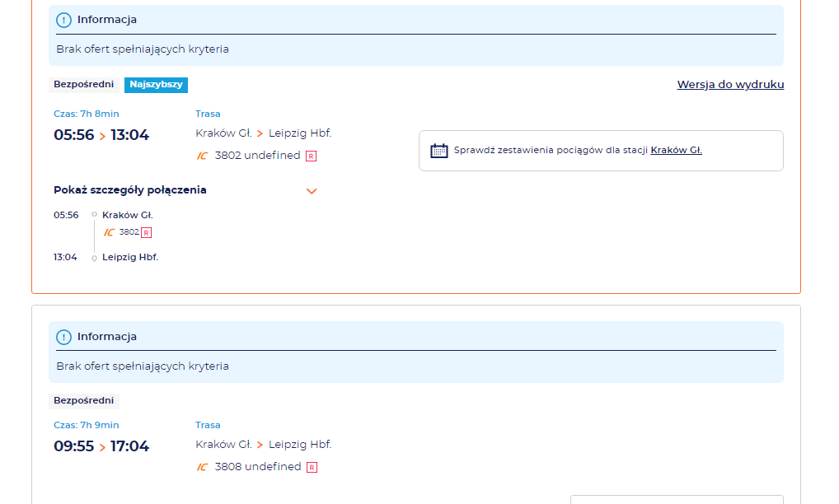Collapse connection details with the orange chevron
Screen dimensions: 839x504
[312, 191]
